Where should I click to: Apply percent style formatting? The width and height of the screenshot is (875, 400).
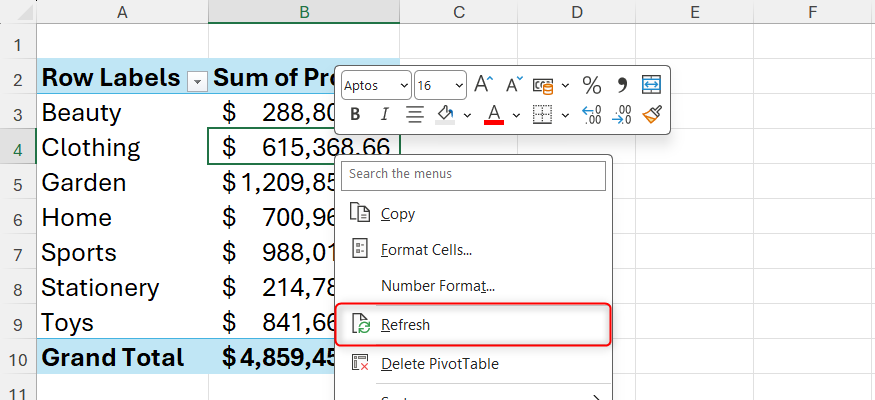[592, 85]
